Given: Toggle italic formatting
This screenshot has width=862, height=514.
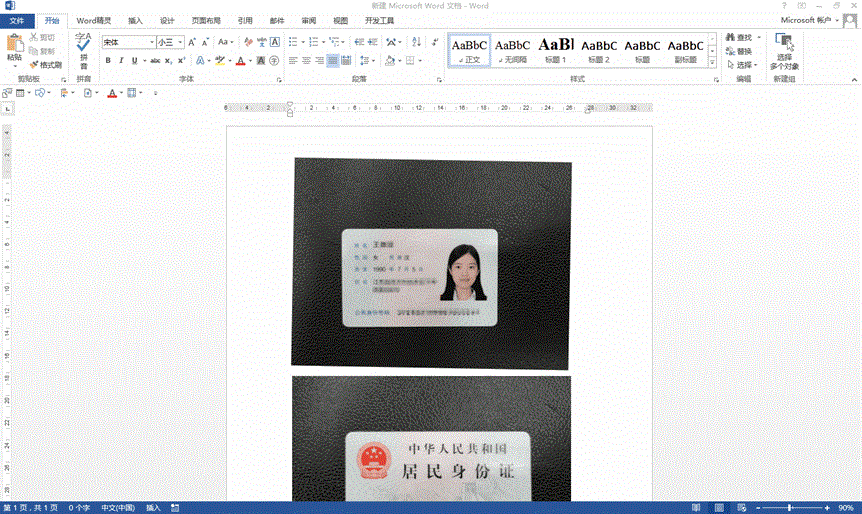Looking at the screenshot, I should click(x=122, y=61).
